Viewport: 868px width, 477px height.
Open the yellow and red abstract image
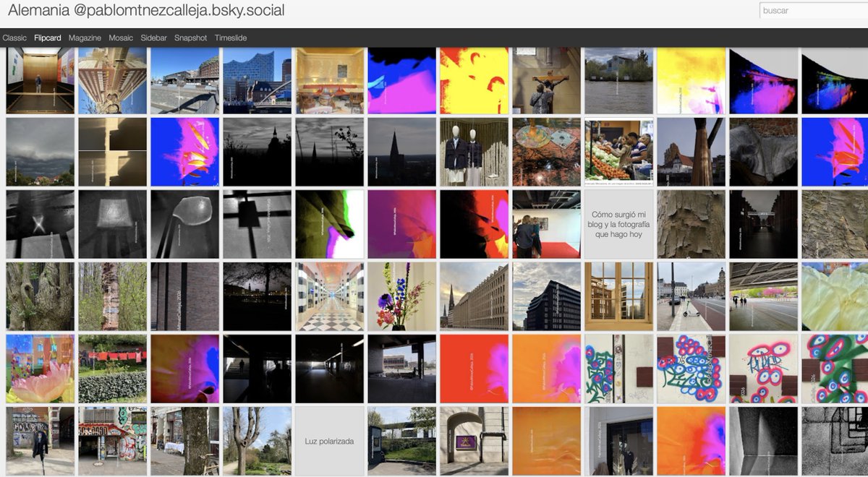coord(474,80)
